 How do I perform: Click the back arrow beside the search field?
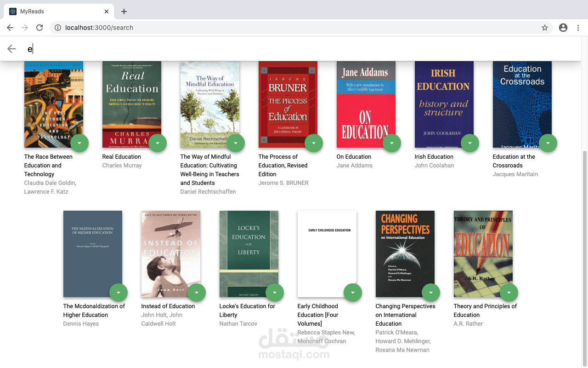(11, 49)
